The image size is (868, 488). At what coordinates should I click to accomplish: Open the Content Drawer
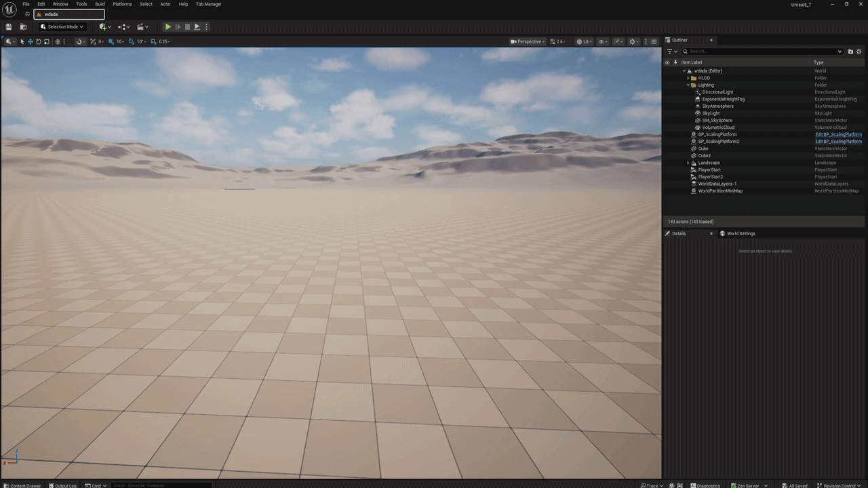[x=22, y=485]
